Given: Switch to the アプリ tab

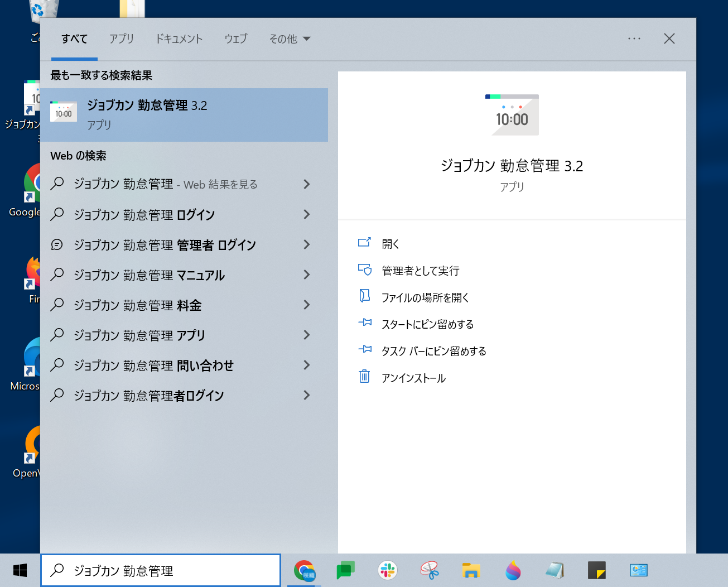Looking at the screenshot, I should tap(121, 39).
